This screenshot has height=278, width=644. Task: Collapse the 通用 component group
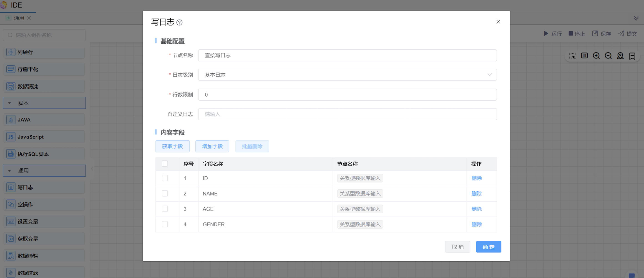[x=10, y=171]
